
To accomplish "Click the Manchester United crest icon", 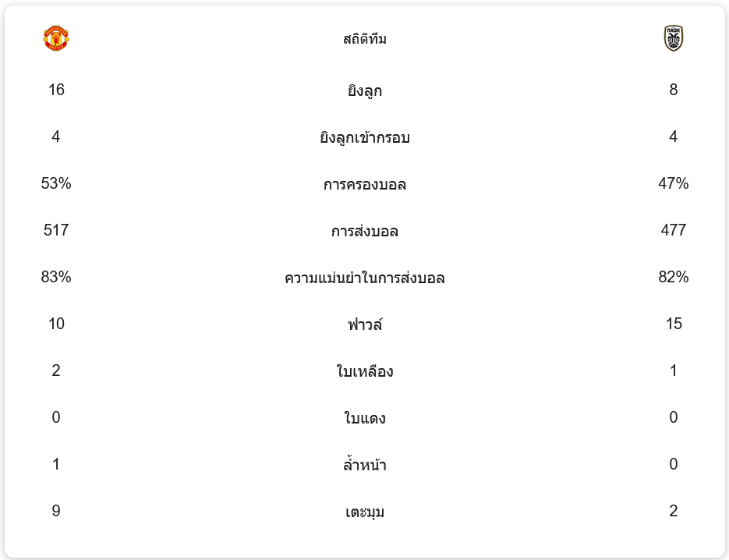I will click(x=56, y=38).
